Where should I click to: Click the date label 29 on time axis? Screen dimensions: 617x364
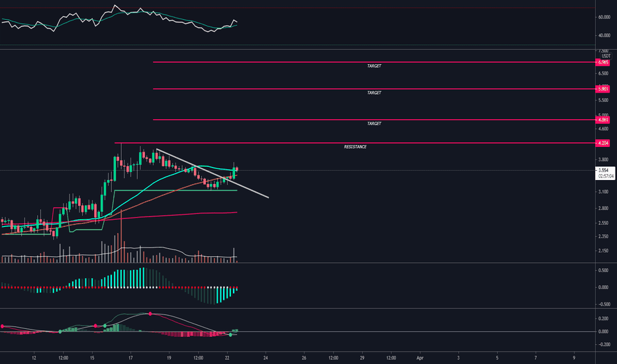click(x=362, y=358)
